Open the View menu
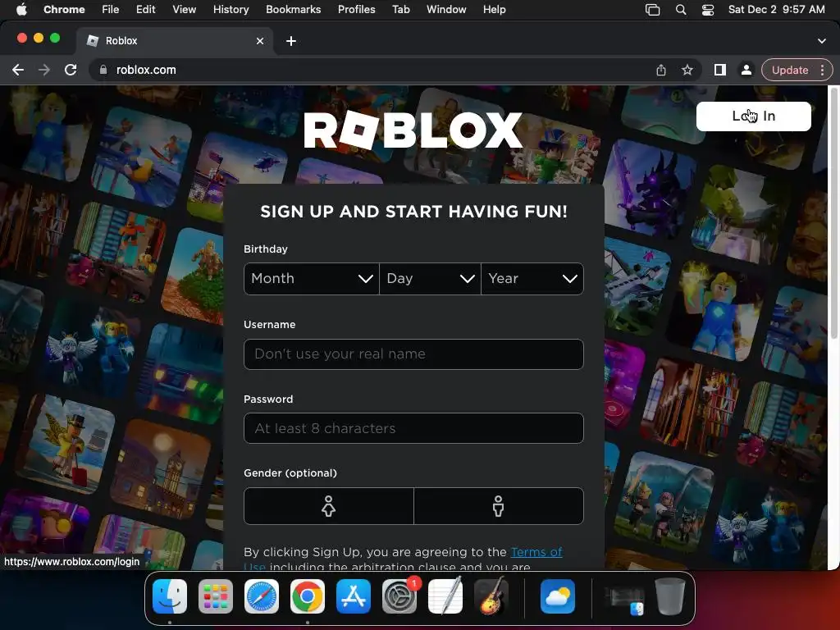The height and width of the screenshot is (630, 840). coord(185,10)
